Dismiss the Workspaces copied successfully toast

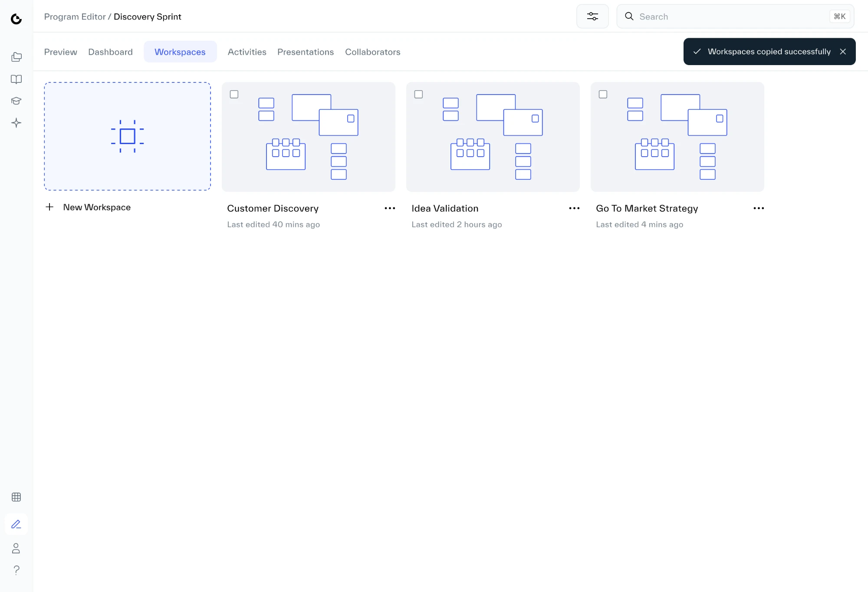pyautogui.click(x=843, y=52)
